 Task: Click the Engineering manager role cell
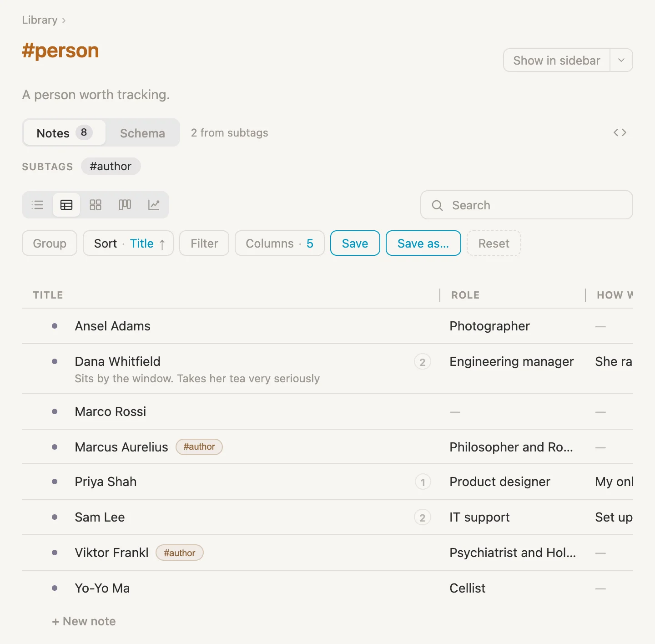(x=512, y=361)
